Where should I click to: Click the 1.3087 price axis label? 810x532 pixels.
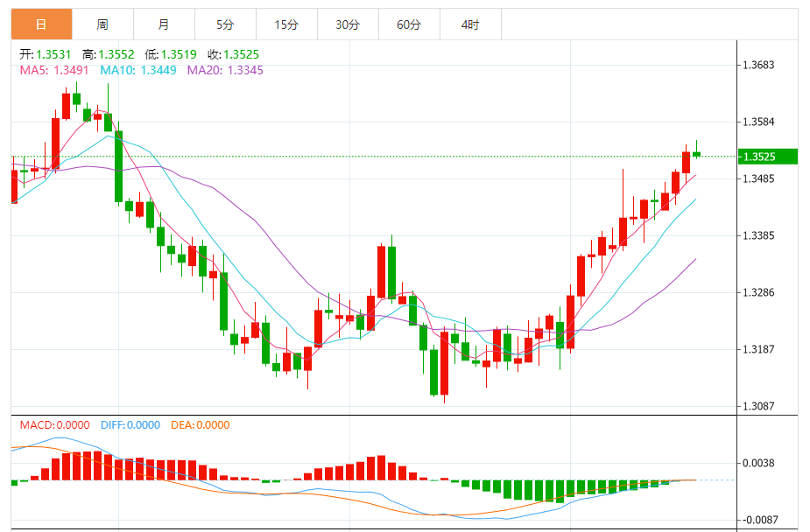point(758,406)
